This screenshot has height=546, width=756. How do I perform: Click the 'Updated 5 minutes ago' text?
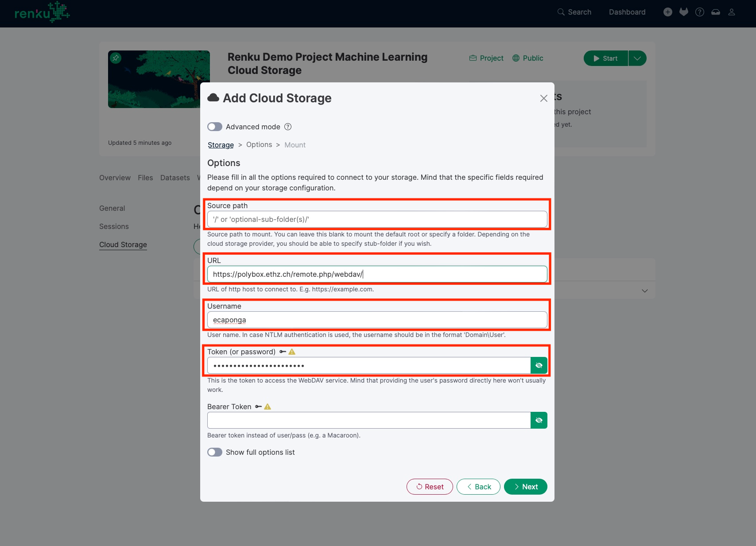click(x=140, y=143)
